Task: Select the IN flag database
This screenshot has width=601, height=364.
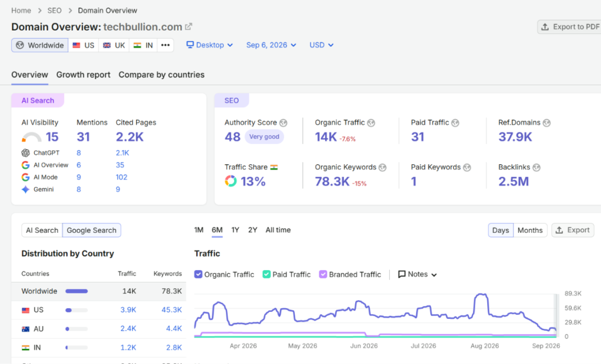Action: point(143,45)
